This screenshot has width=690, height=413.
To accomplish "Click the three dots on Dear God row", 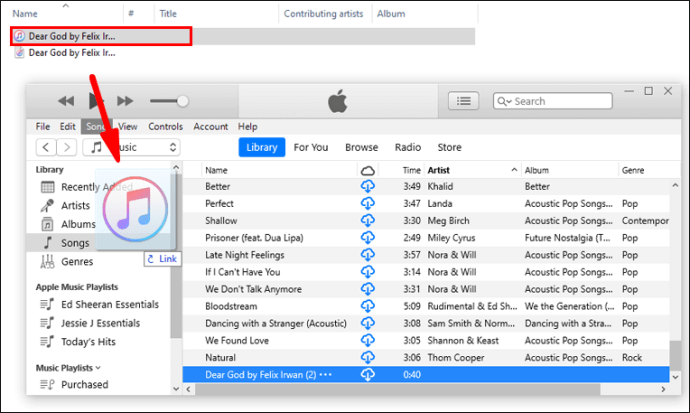I will click(x=326, y=374).
